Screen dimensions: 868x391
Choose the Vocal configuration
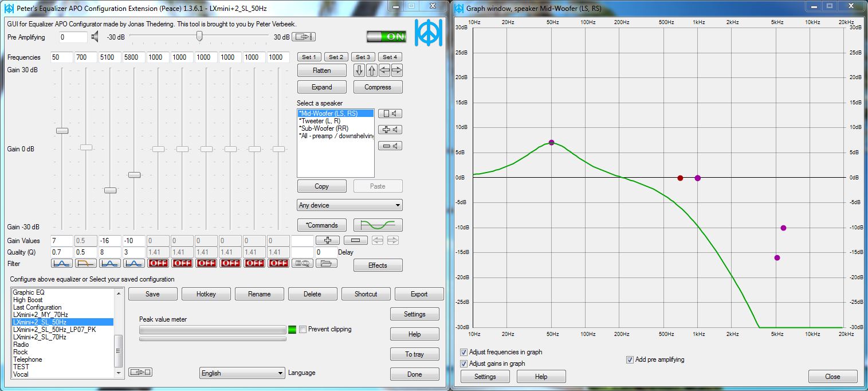[x=63, y=374]
